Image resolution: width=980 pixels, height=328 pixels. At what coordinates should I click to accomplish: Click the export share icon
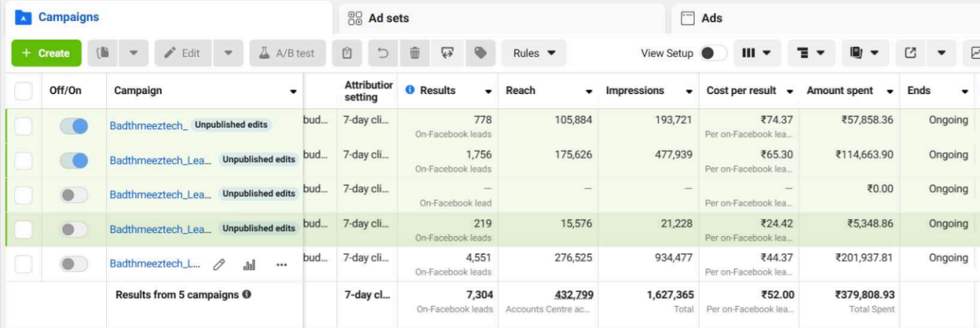point(911,53)
